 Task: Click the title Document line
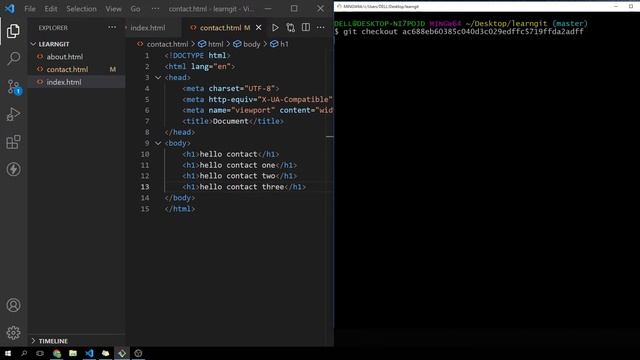(233, 121)
